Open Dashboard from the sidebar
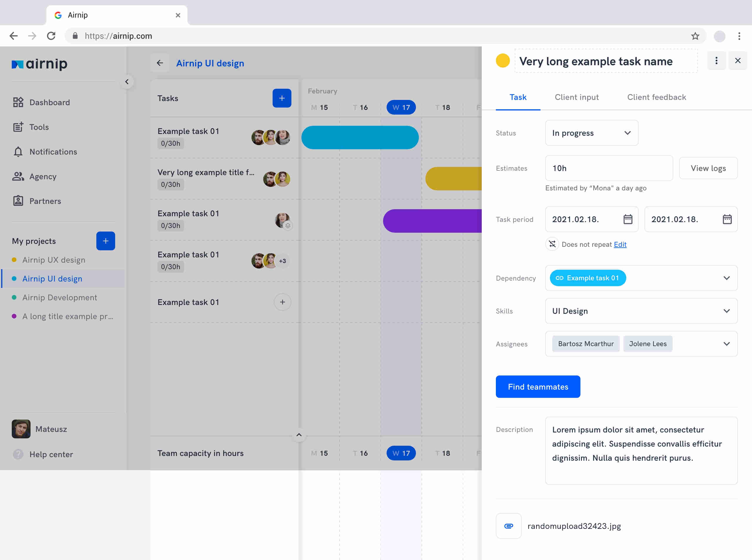This screenshot has width=752, height=560. pyautogui.click(x=41, y=102)
